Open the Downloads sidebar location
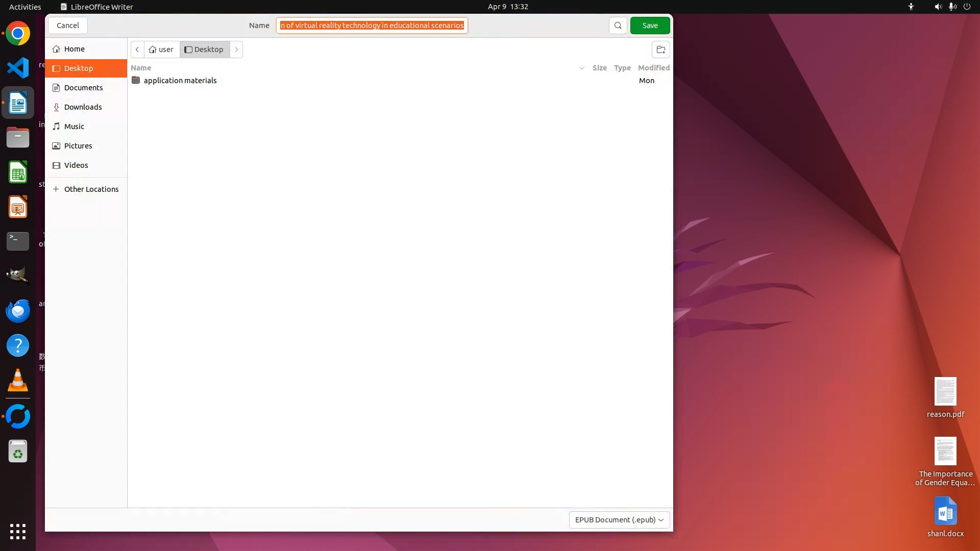This screenshot has height=551, width=980. tap(83, 107)
